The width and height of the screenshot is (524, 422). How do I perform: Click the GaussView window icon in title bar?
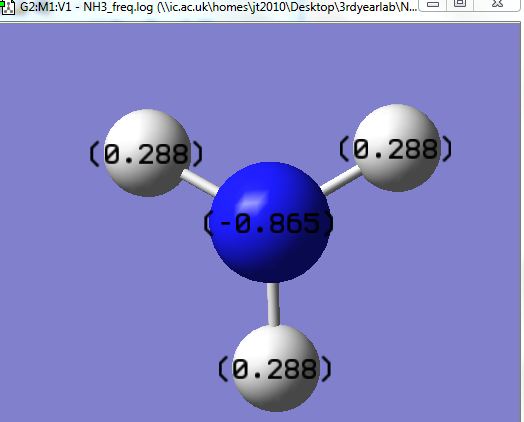tap(7, 7)
